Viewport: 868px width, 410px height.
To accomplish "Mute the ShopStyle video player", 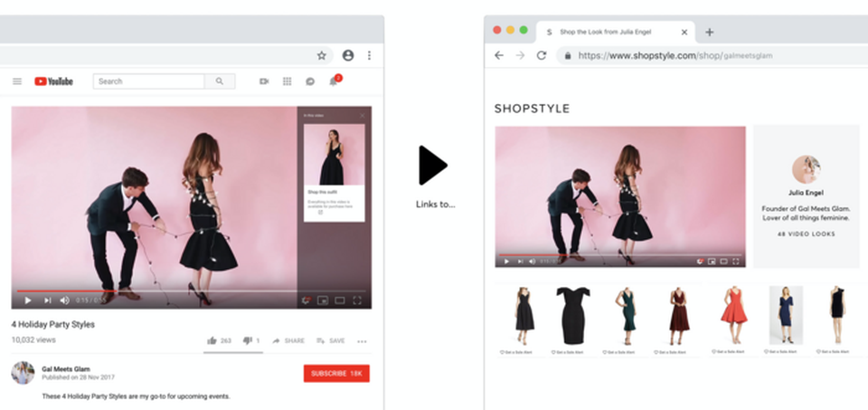I will click(532, 261).
